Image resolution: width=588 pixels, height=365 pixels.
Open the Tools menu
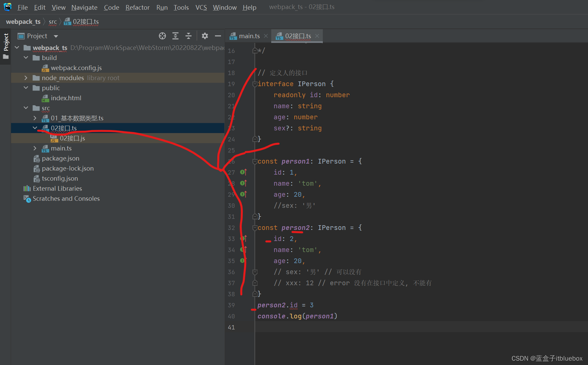[181, 7]
